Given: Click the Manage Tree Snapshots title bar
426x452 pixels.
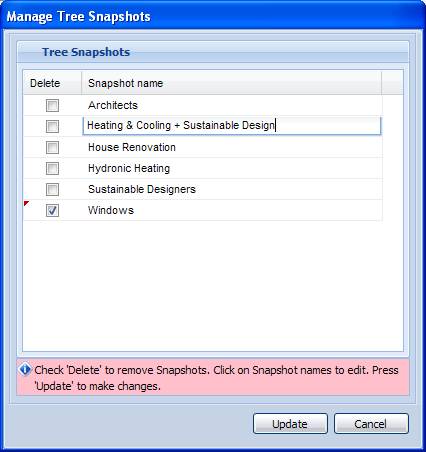Looking at the screenshot, I should (x=213, y=16).
